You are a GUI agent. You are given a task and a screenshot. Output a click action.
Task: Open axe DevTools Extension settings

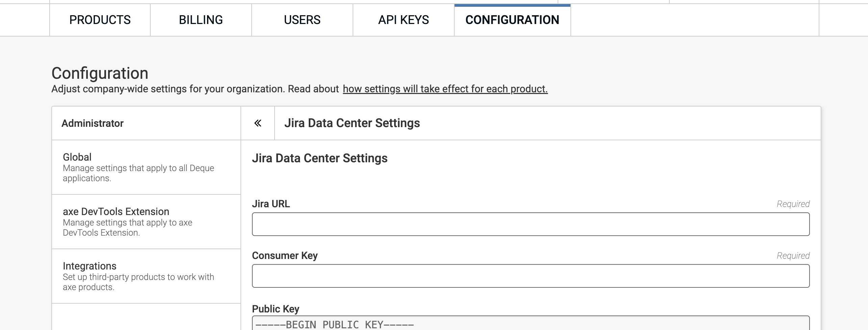coord(146,222)
